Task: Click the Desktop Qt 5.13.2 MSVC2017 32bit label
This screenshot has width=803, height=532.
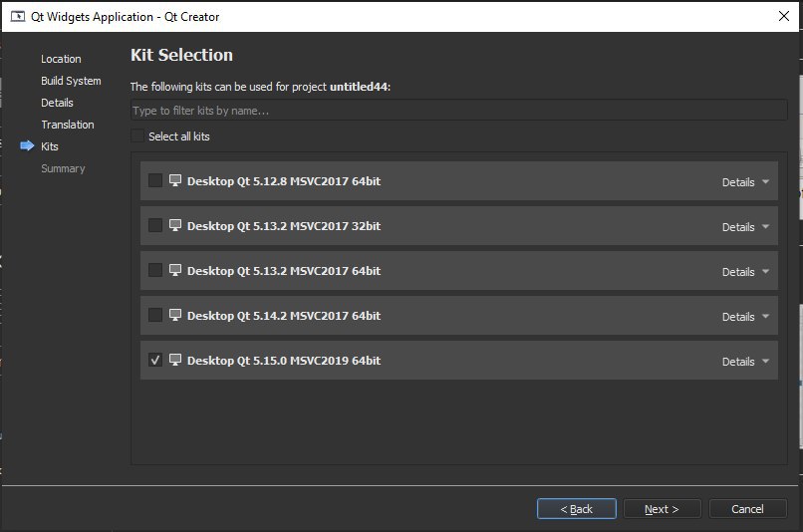Action: (x=284, y=226)
